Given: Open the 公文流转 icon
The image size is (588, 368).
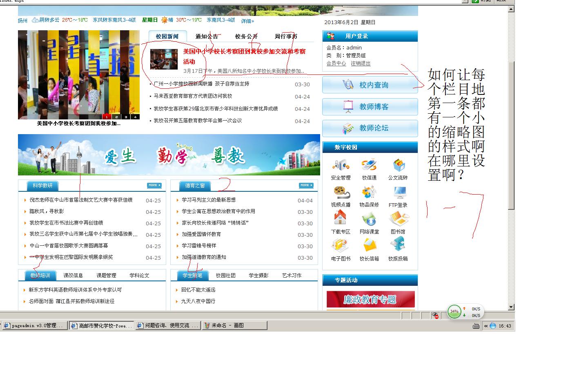Looking at the screenshot, I should (x=398, y=165).
